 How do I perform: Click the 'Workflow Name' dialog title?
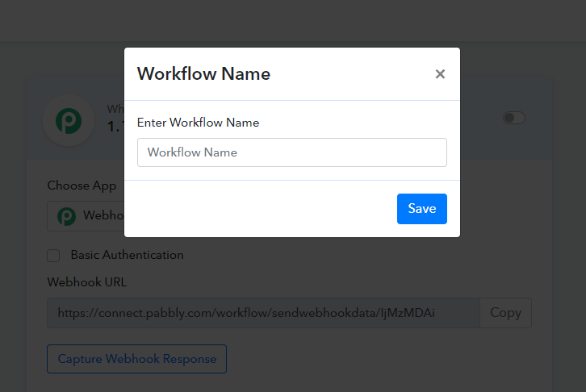203,74
